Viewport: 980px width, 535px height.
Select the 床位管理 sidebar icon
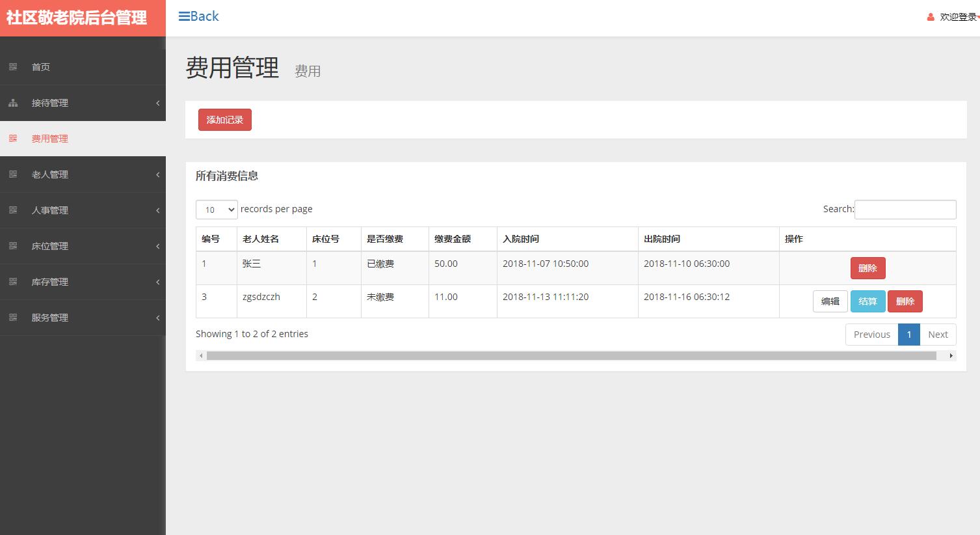coord(12,245)
